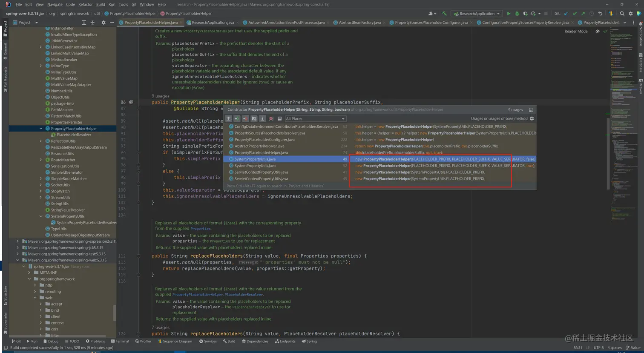Open usages popup in Find tool window
The image size is (644, 353).
point(531,110)
